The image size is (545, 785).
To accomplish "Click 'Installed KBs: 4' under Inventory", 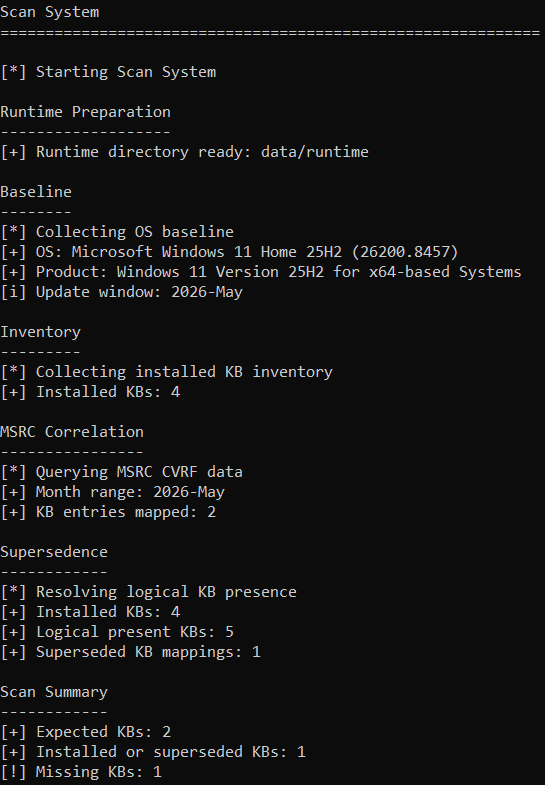I will point(90,392).
